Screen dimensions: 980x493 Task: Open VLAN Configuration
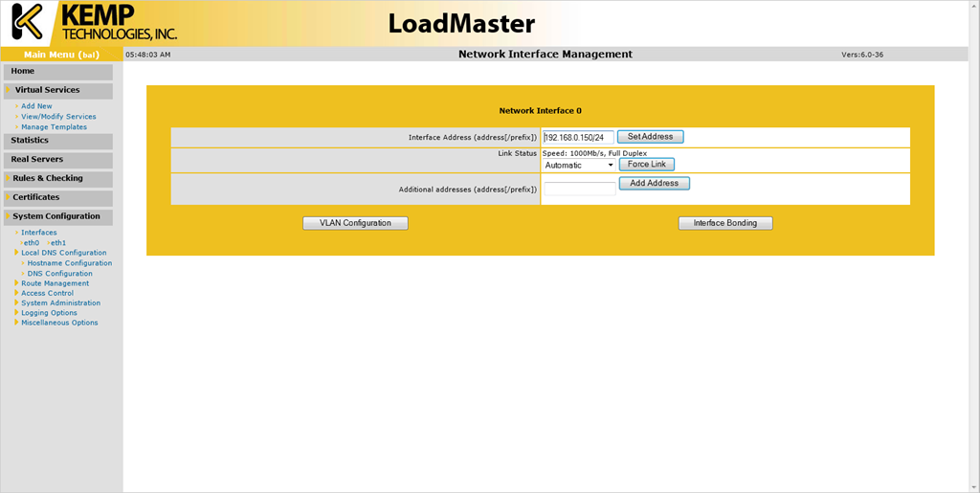pos(355,223)
